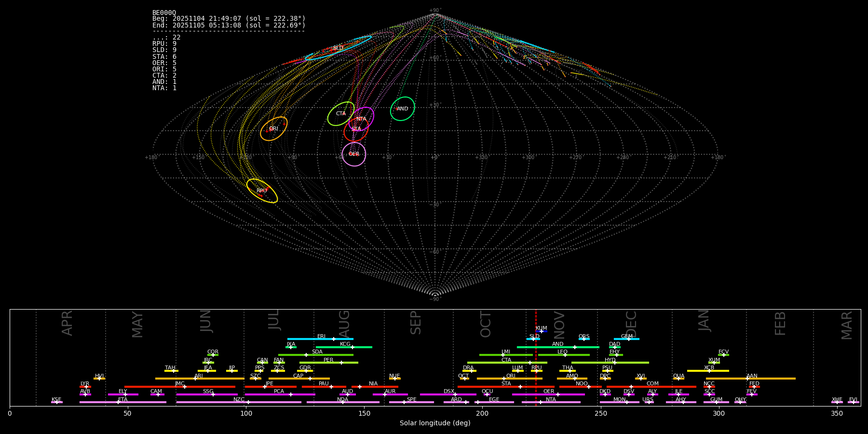Screen dimensions: 868x434
Task: Click the Beg timestamp text in header
Action: tap(229, 19)
